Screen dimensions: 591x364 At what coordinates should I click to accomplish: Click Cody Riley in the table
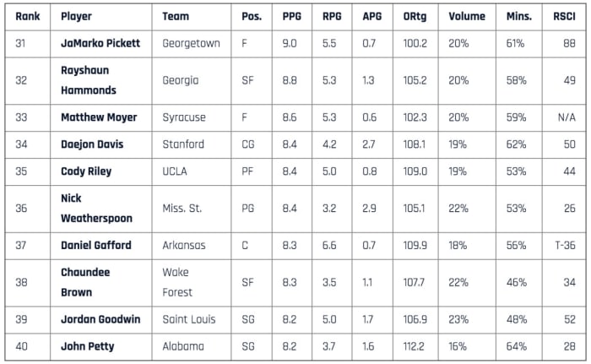pos(86,171)
